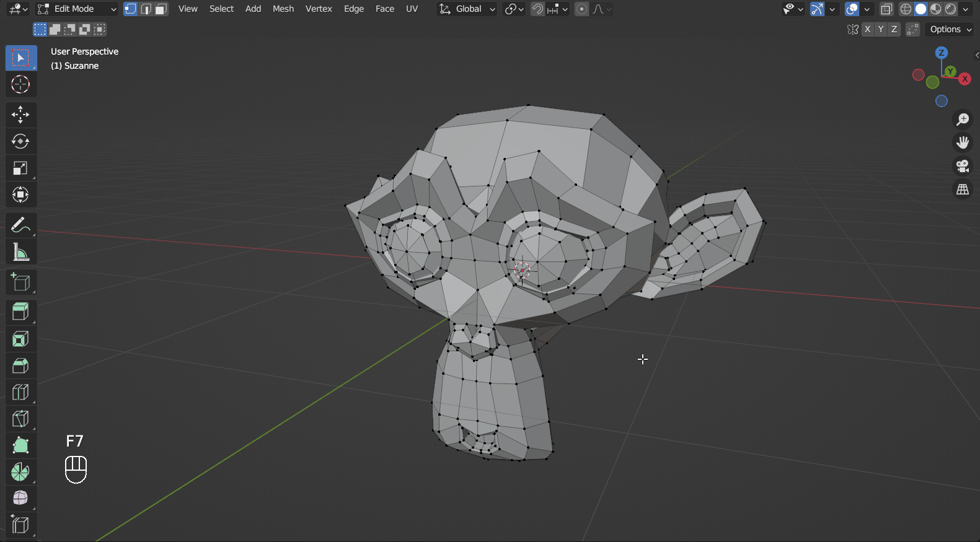Open the View menu
The width and height of the screenshot is (980, 542).
click(x=188, y=9)
